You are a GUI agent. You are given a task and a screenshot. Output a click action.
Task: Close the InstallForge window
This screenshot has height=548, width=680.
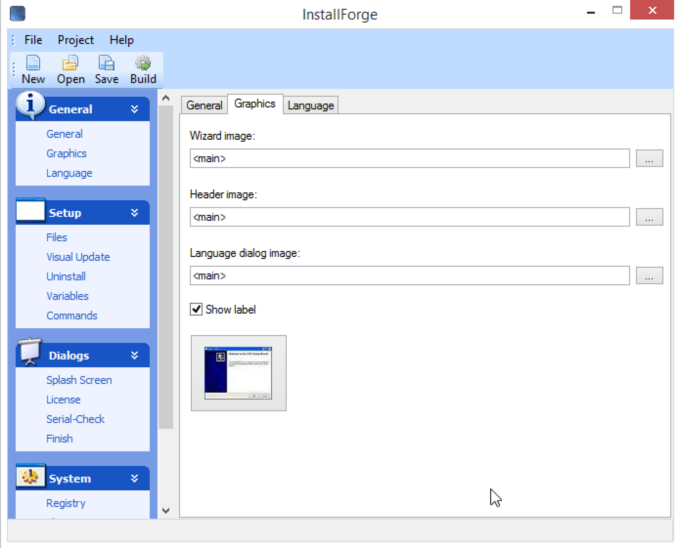(652, 10)
